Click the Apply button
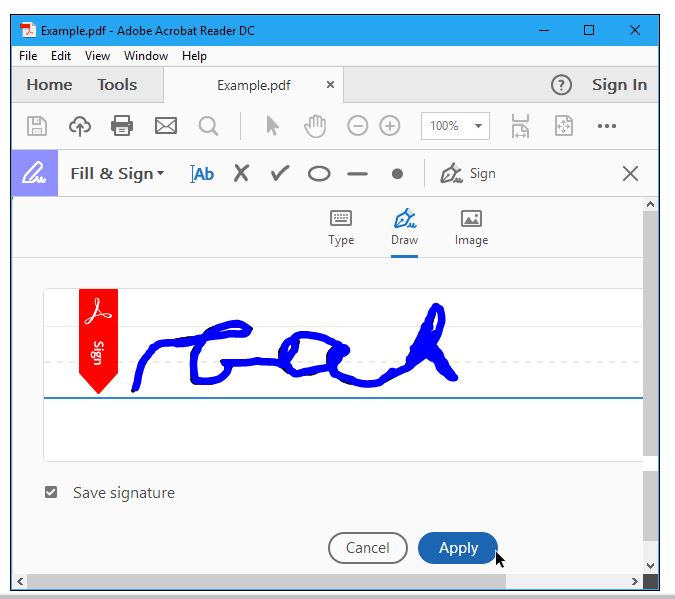675x599 pixels. tap(458, 548)
